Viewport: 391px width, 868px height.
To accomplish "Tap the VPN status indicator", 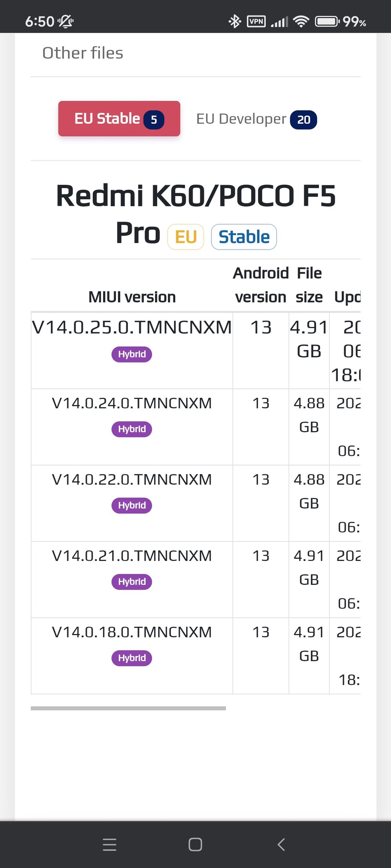I will coord(256,21).
